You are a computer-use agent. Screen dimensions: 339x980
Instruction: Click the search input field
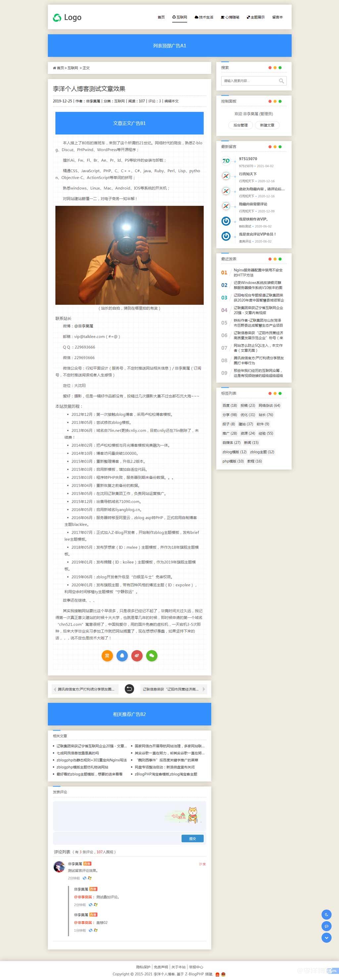(x=250, y=81)
